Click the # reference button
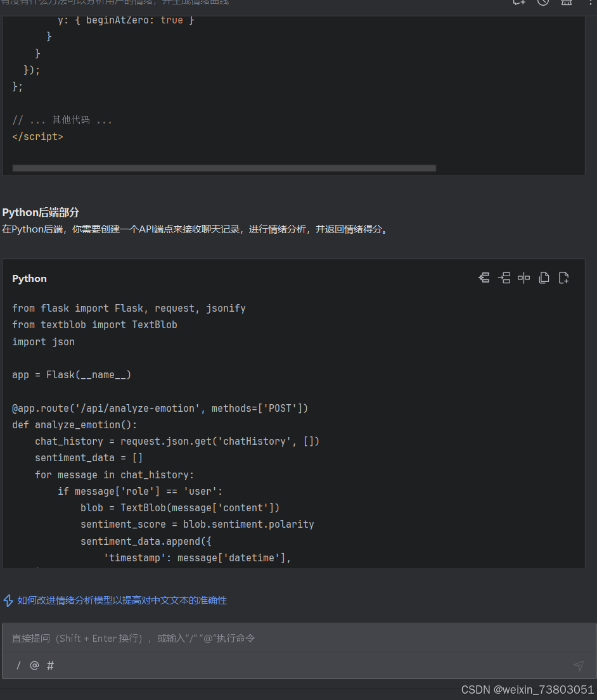597x700 pixels. [x=51, y=666]
